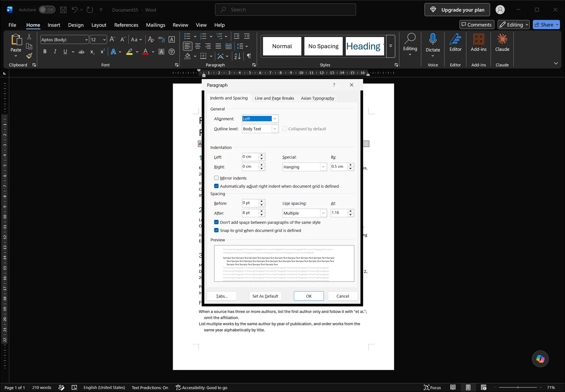Open the Editor icon
The height and width of the screenshot is (392, 565).
click(456, 42)
